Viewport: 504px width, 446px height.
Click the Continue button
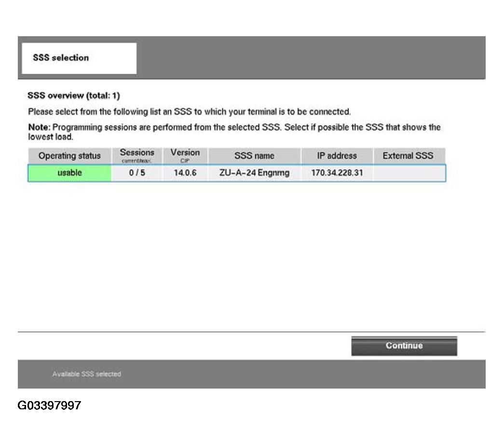[x=404, y=346]
